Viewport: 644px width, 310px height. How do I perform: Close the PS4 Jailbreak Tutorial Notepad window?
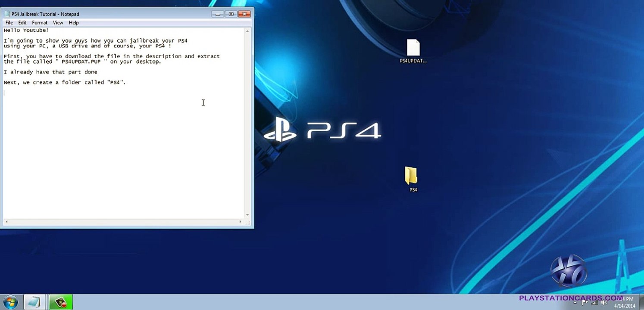point(244,14)
